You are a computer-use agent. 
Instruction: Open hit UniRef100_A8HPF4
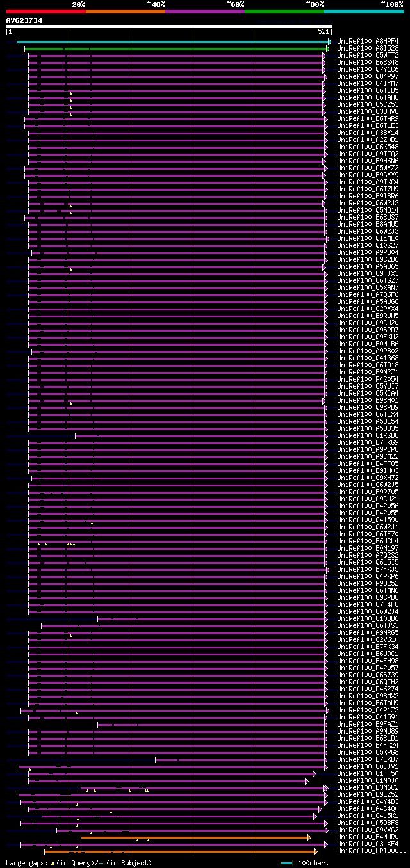(x=368, y=42)
